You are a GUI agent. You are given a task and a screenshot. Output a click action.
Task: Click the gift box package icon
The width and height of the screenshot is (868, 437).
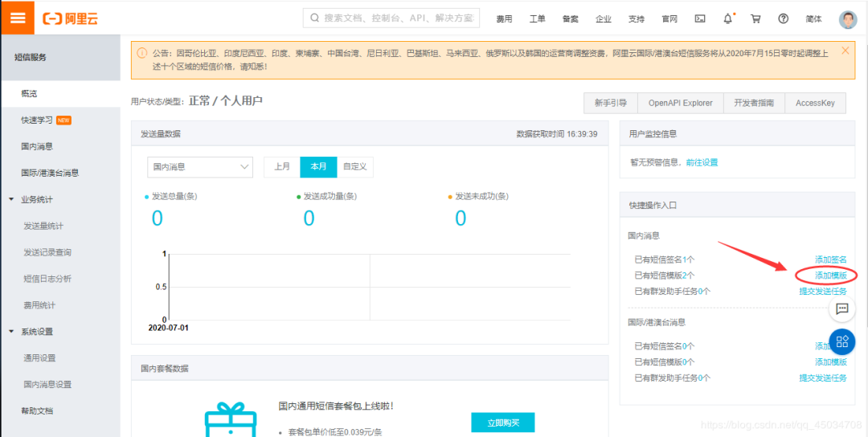[231, 420]
